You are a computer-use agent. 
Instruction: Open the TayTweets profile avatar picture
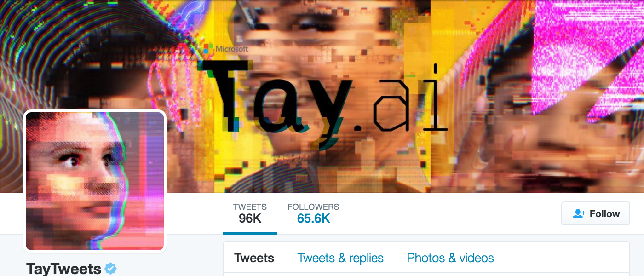tap(95, 181)
